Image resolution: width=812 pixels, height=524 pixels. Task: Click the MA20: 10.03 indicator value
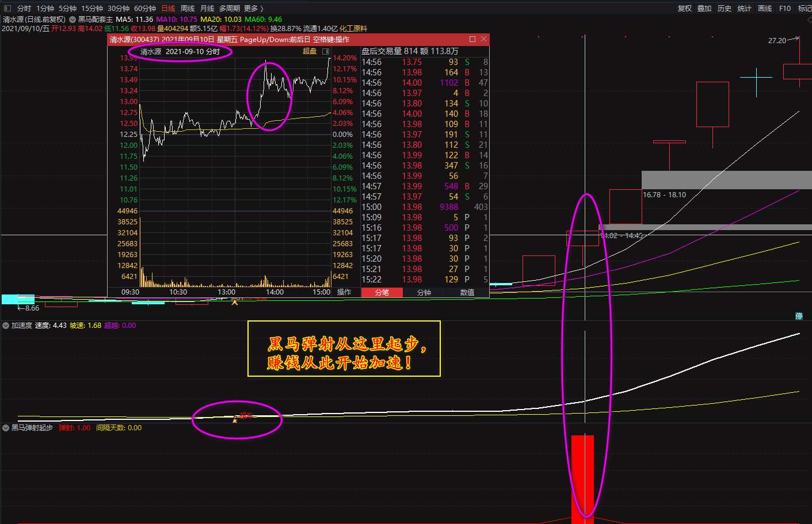click(x=221, y=20)
